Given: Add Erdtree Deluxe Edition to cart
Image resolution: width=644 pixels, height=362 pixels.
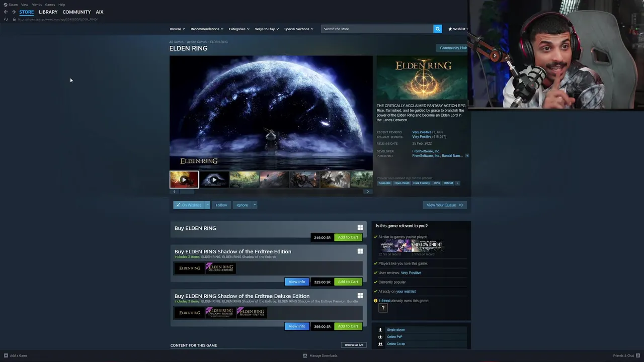Looking at the screenshot, I should [348, 326].
